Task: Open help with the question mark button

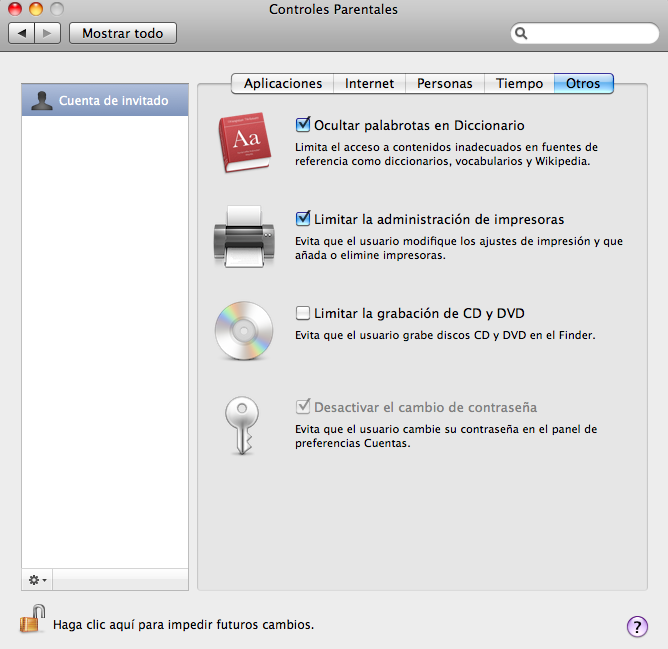Action: [x=637, y=626]
